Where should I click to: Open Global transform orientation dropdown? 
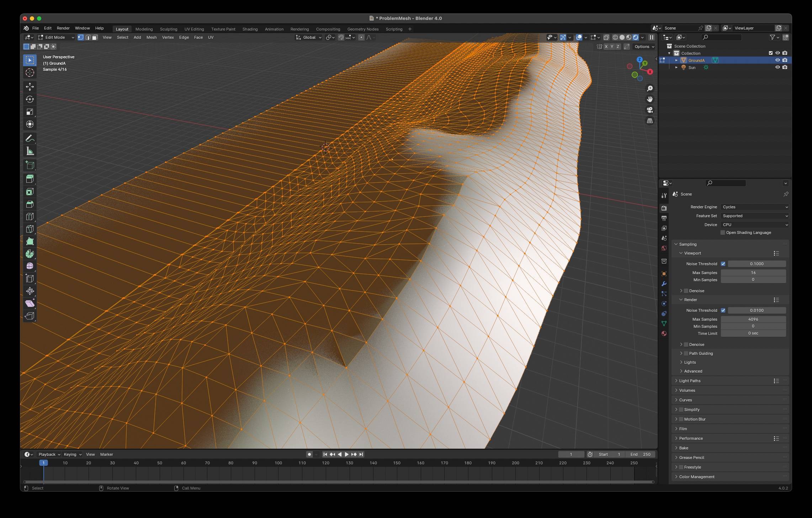point(309,37)
